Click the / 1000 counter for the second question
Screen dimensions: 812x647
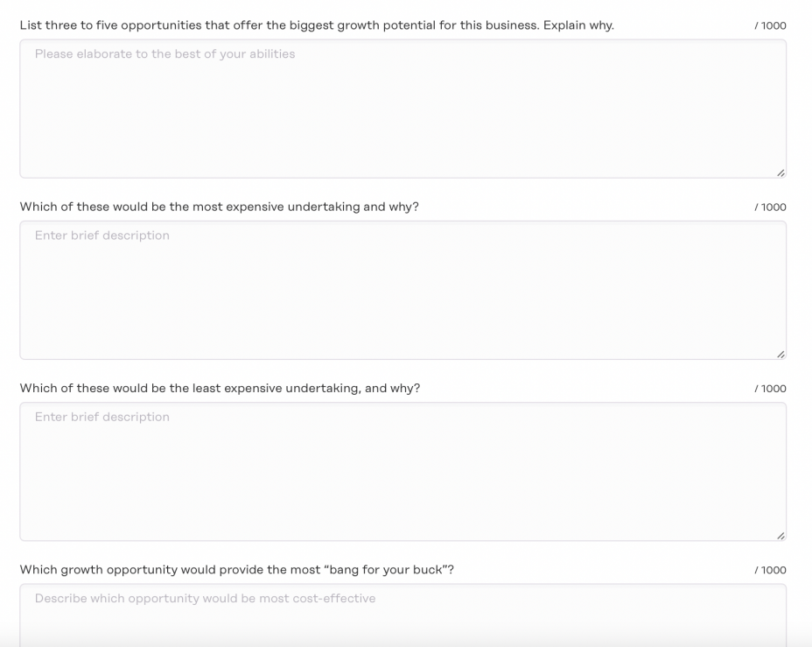(x=771, y=207)
